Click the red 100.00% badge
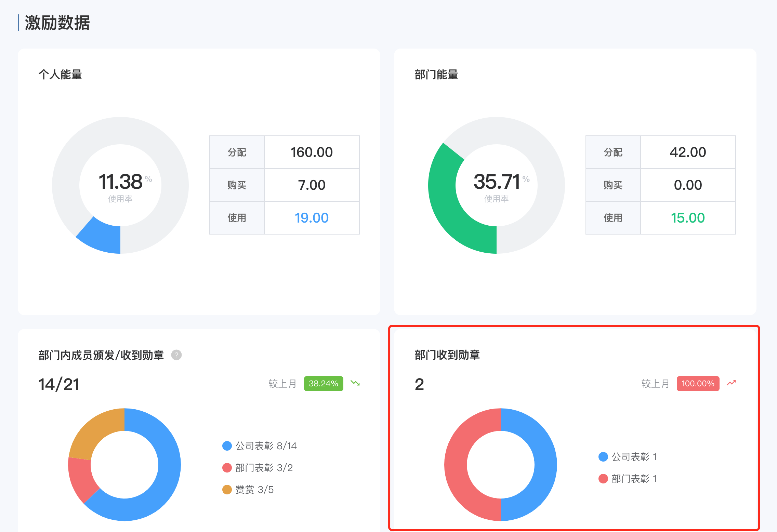The height and width of the screenshot is (532, 777). [698, 384]
